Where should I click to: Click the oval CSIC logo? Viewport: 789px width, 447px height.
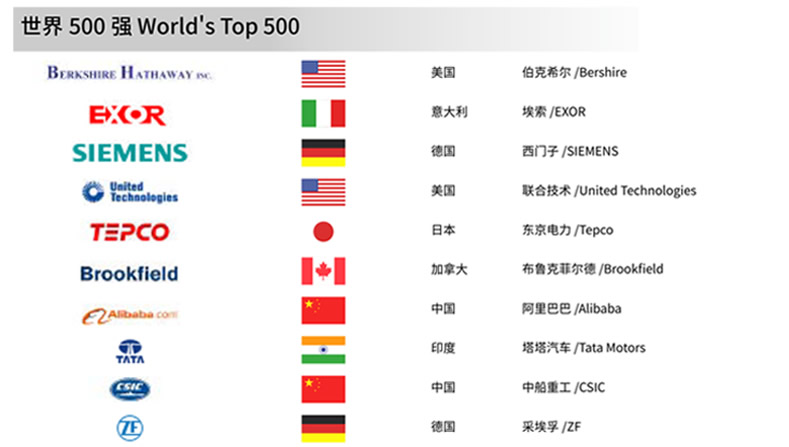tap(130, 389)
